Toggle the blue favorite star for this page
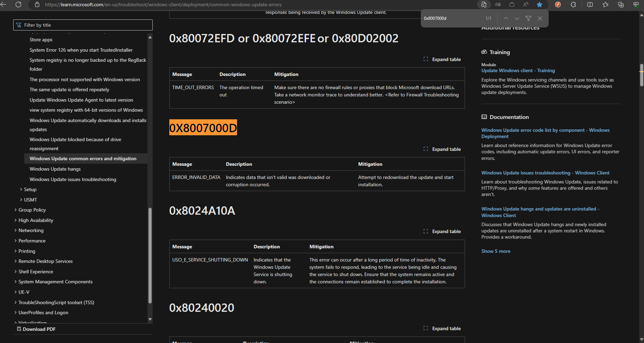This screenshot has height=343, width=644. (x=540, y=5)
